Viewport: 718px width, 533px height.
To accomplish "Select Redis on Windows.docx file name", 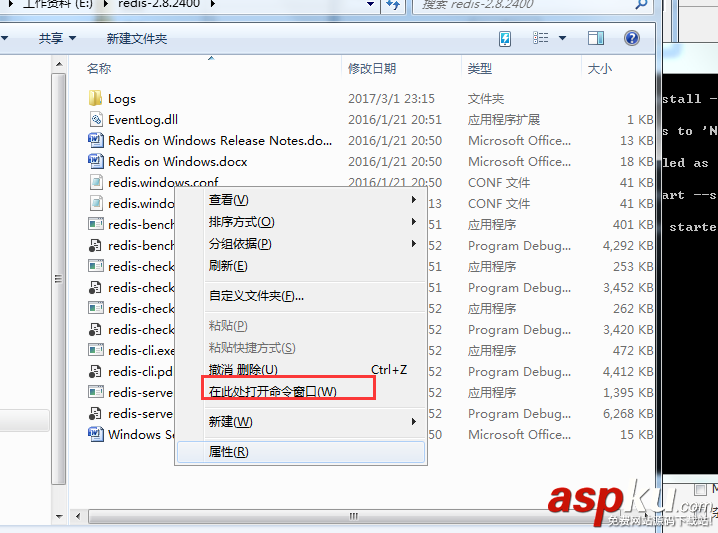I will 178,162.
